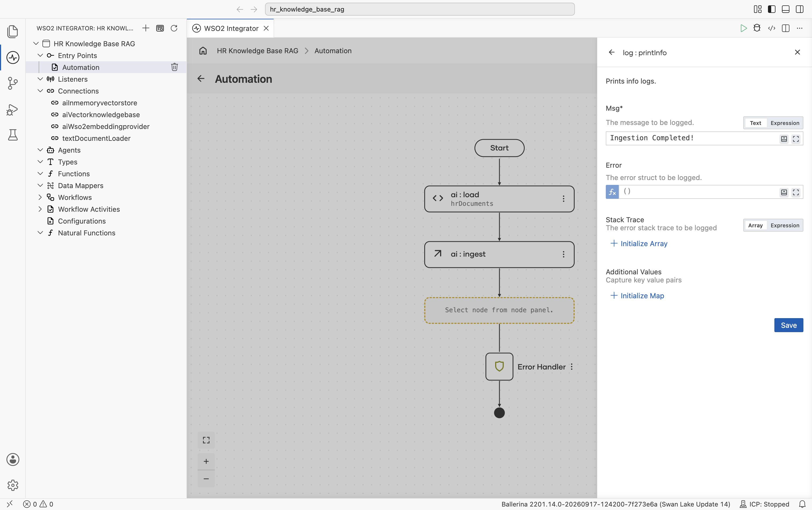The image size is (812, 510).
Task: Open Source Control view icon
Action: coord(12,83)
